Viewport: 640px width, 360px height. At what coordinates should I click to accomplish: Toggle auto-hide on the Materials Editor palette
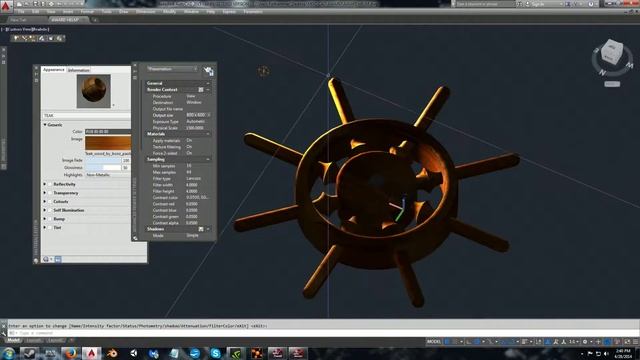(x=36, y=74)
